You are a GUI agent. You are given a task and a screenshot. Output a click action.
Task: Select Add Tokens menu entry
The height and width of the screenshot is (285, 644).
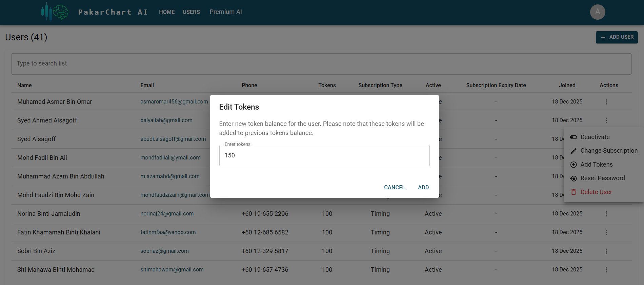click(x=596, y=165)
